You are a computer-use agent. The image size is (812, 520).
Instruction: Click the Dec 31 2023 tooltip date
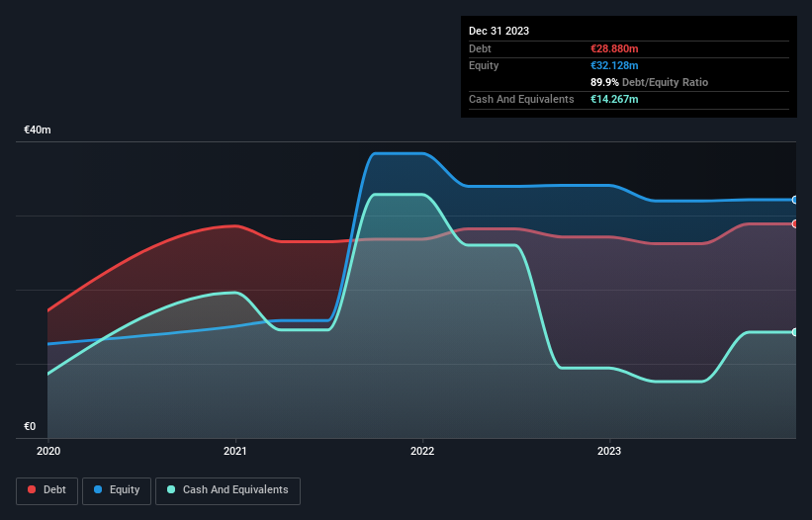pyautogui.click(x=498, y=31)
